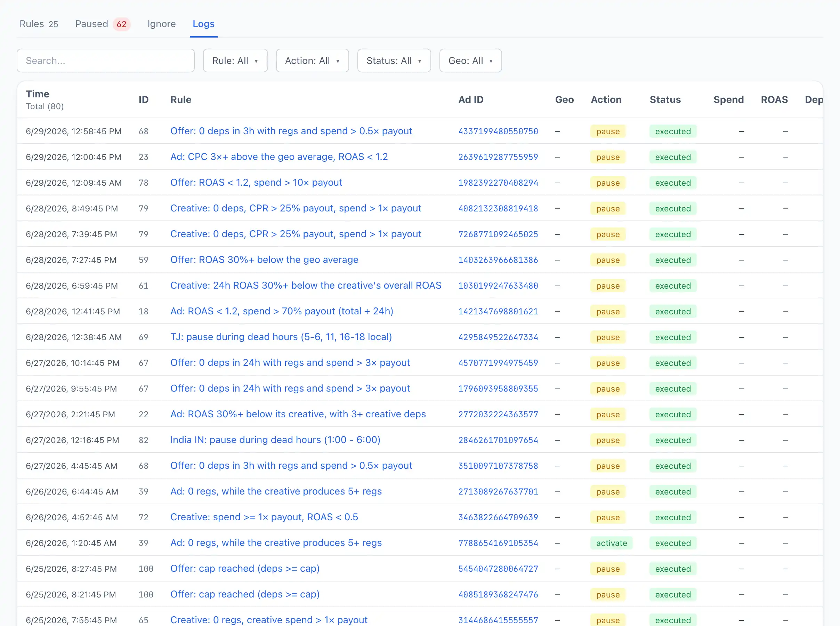Viewport: 840px width, 626px height.
Task: Open Ad ID 4570771994975459
Action: pyautogui.click(x=498, y=363)
